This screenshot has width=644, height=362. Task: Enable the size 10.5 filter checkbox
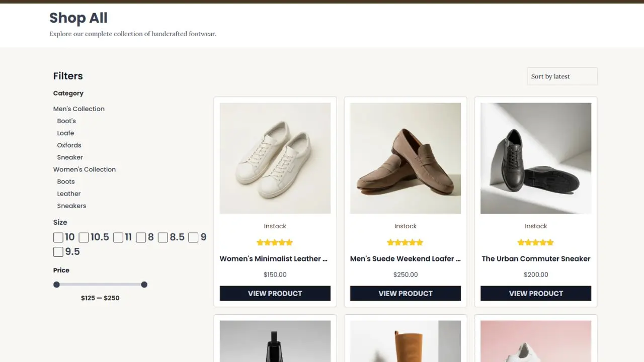(x=84, y=237)
